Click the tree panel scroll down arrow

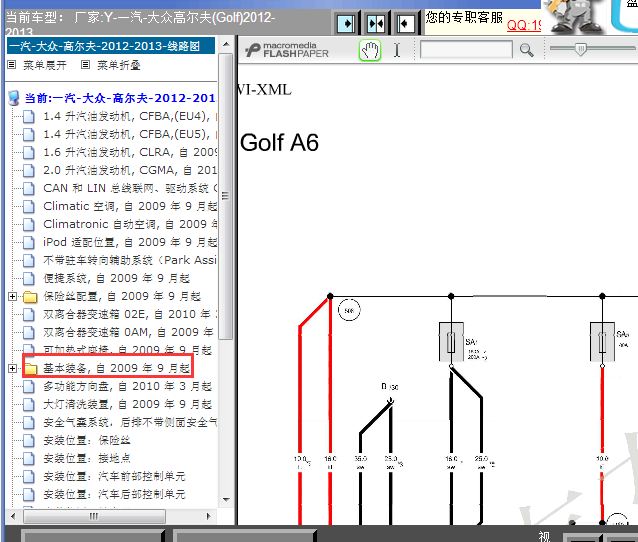226,499
